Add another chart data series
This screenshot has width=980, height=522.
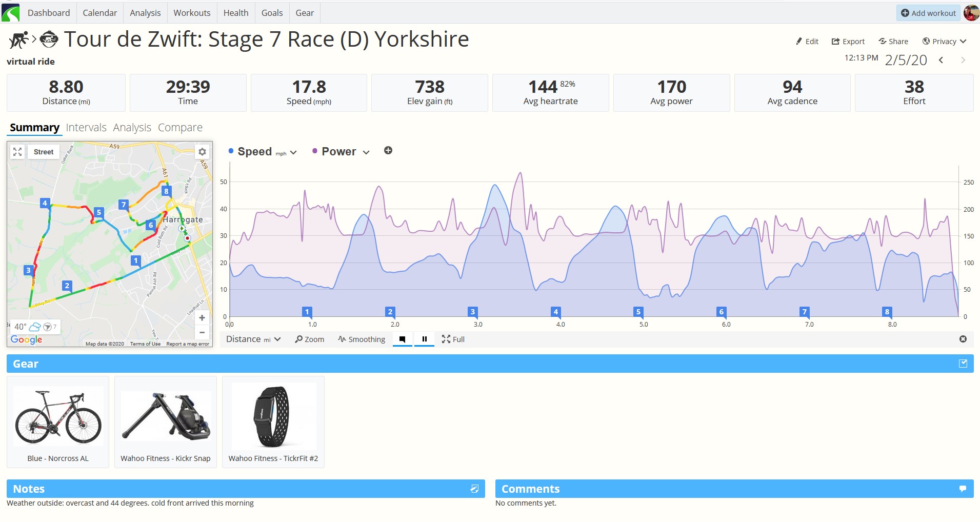(x=388, y=150)
